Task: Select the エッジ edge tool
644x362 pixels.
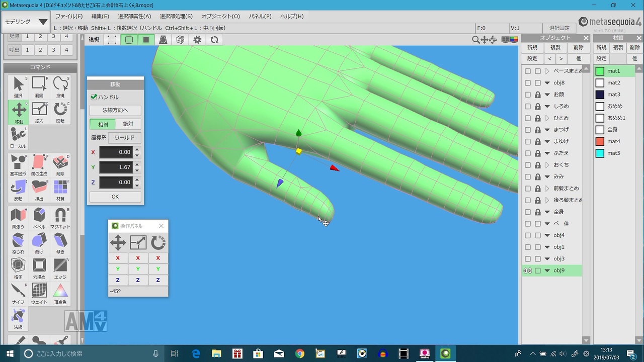Action: click(x=60, y=268)
